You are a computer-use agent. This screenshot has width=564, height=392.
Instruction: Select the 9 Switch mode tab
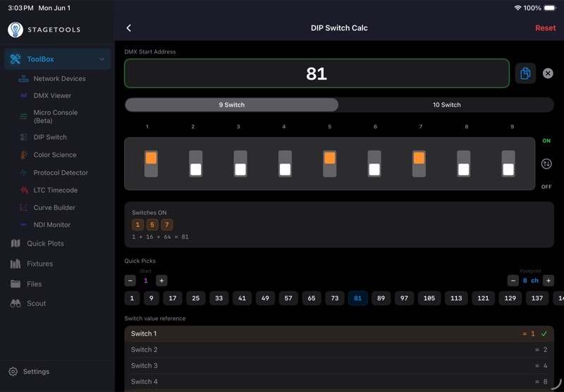pos(232,104)
